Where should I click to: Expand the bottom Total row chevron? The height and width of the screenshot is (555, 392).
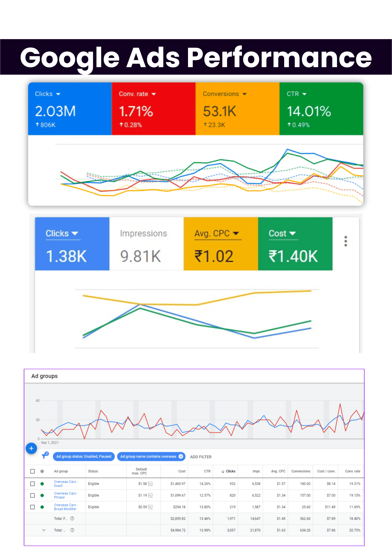[44, 530]
